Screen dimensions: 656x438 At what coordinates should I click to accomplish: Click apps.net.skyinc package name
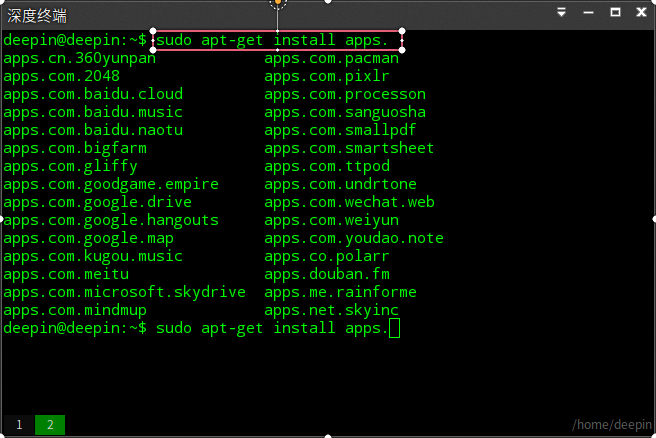[x=331, y=310]
